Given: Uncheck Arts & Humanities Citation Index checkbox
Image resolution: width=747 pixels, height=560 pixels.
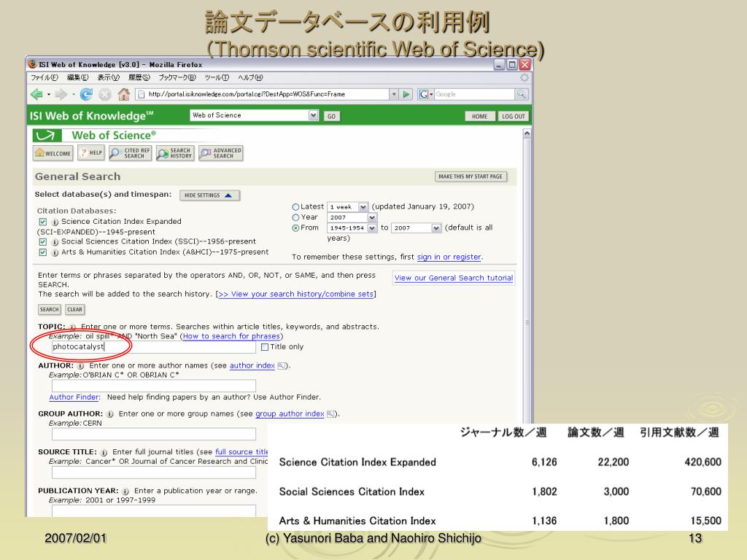Looking at the screenshot, I should point(43,252).
